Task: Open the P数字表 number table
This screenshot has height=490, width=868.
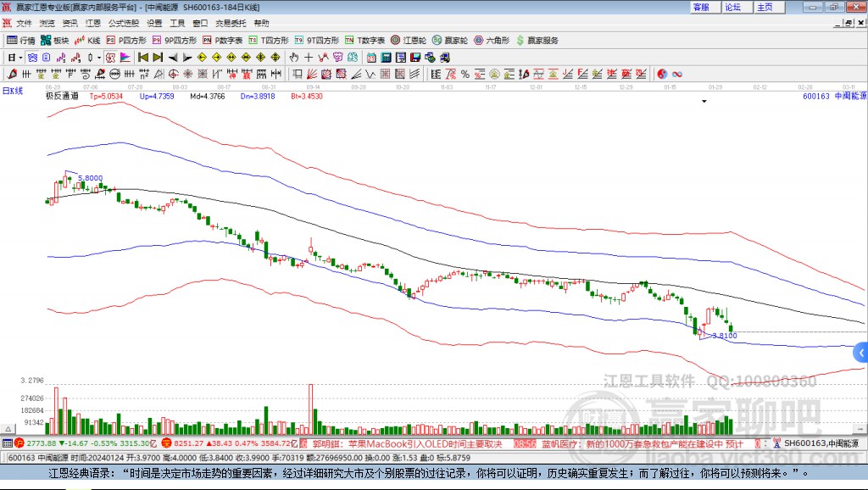Action: click(223, 41)
